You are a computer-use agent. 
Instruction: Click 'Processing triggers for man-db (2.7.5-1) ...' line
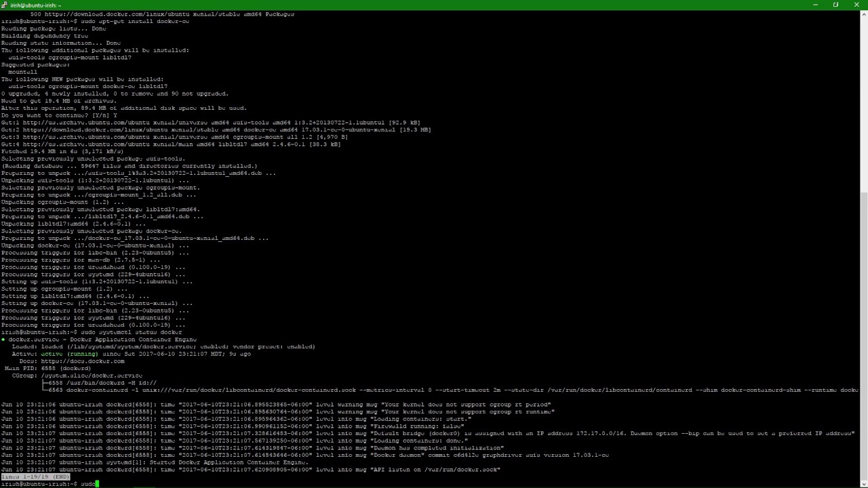(81, 260)
